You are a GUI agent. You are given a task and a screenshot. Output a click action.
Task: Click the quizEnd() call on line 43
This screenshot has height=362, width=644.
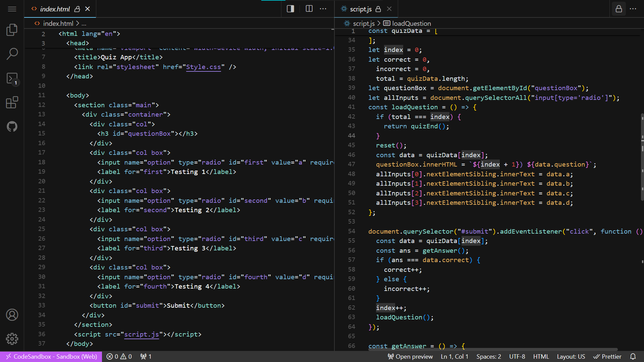point(430,126)
